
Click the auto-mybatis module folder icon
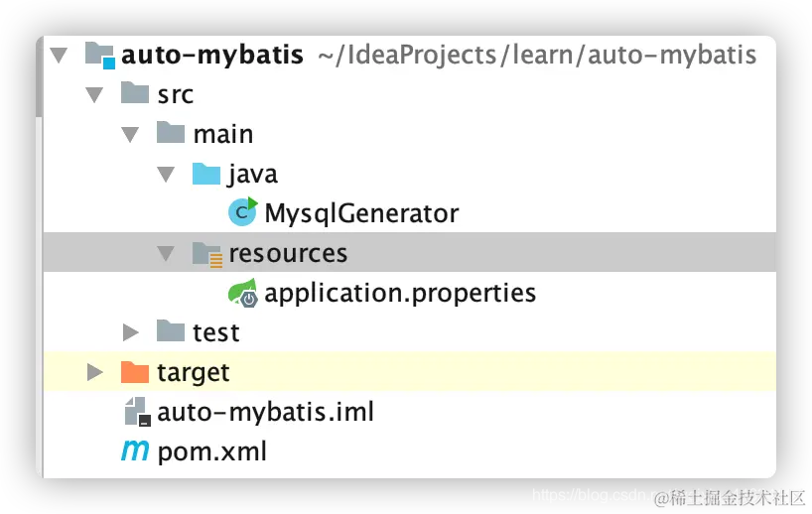coord(100,56)
